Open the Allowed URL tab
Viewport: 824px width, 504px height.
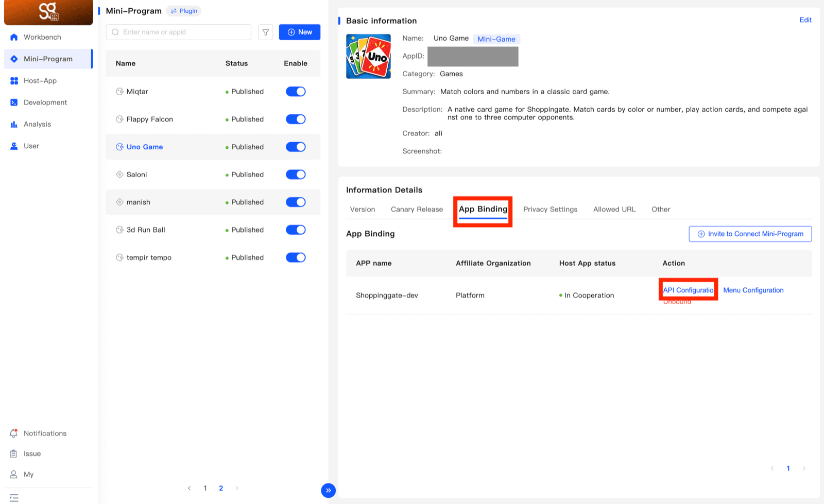pyautogui.click(x=614, y=210)
